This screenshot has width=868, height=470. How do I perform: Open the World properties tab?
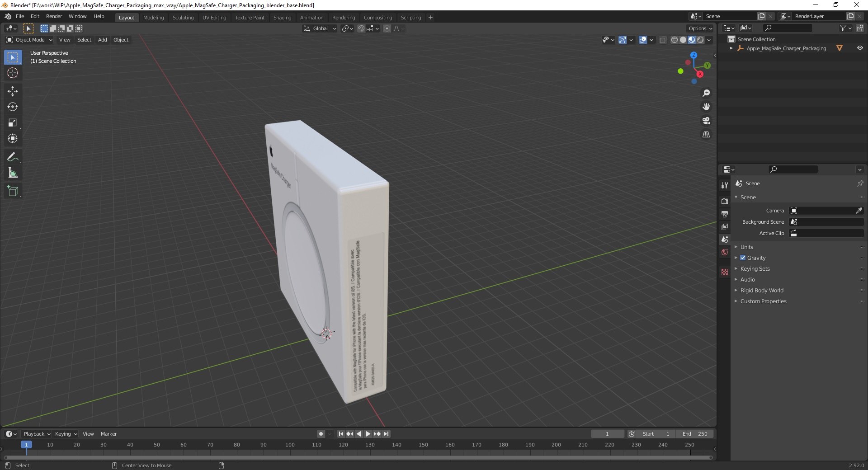725,252
